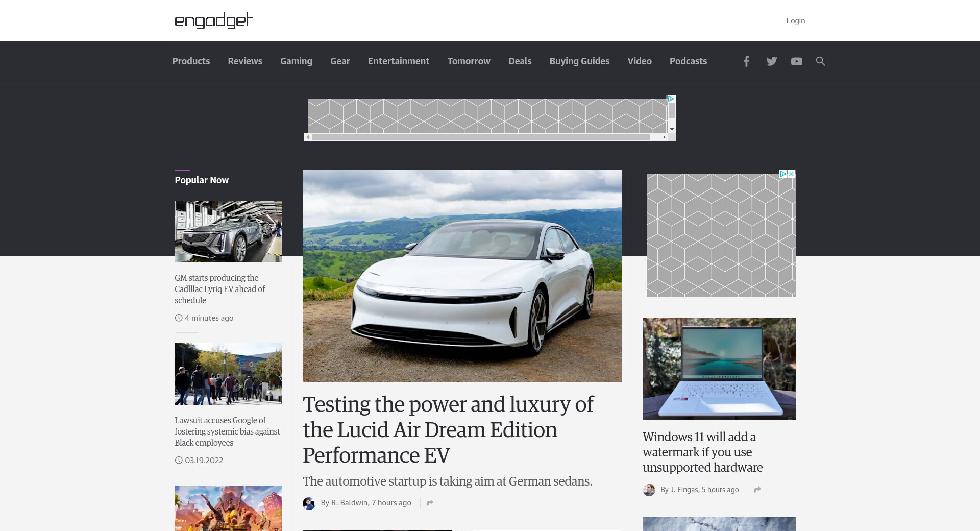Screen dimensions: 980x531
Task: Open Engadget's YouTube channel icon
Action: (x=796, y=61)
